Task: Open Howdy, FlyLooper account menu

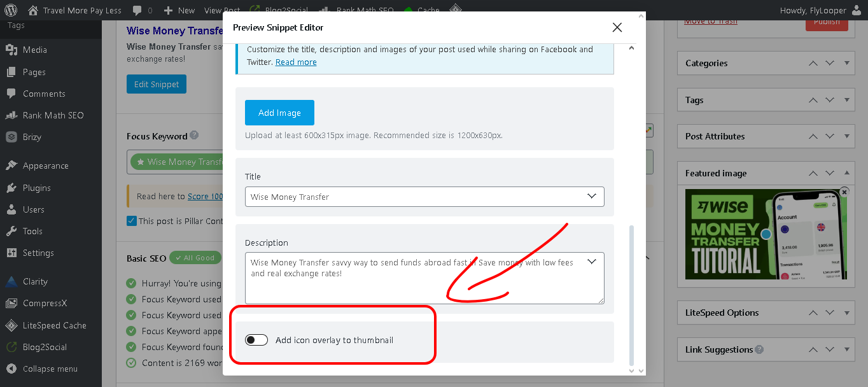Action: pos(820,10)
